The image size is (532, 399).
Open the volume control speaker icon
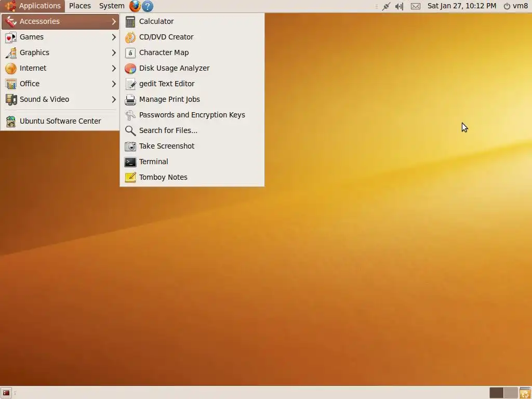pos(400,6)
